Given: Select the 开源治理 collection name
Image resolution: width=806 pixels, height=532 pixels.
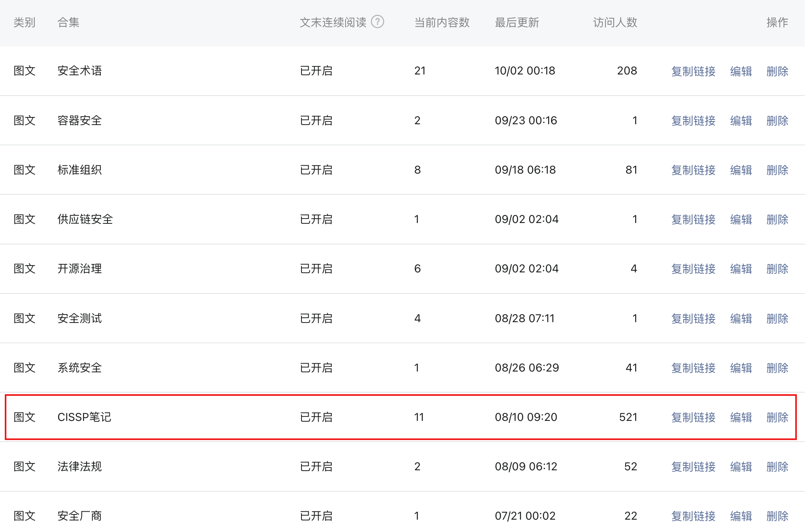Looking at the screenshot, I should pyautogui.click(x=80, y=268).
